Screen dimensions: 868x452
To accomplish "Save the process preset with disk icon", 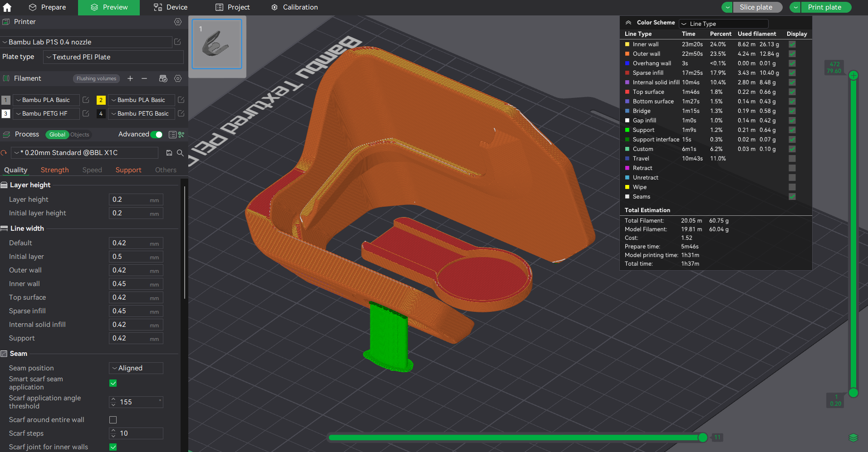I will click(169, 153).
